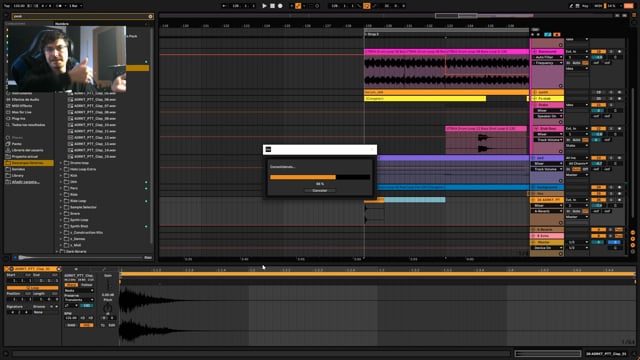Select the yellow clip in the arrangement
The image size is (640, 360).
(x=425, y=99)
